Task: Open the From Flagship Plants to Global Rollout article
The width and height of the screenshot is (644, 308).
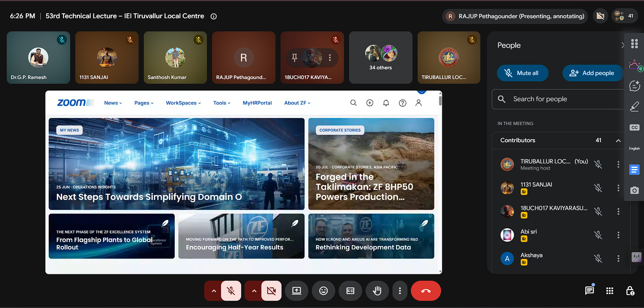Action: point(111,236)
